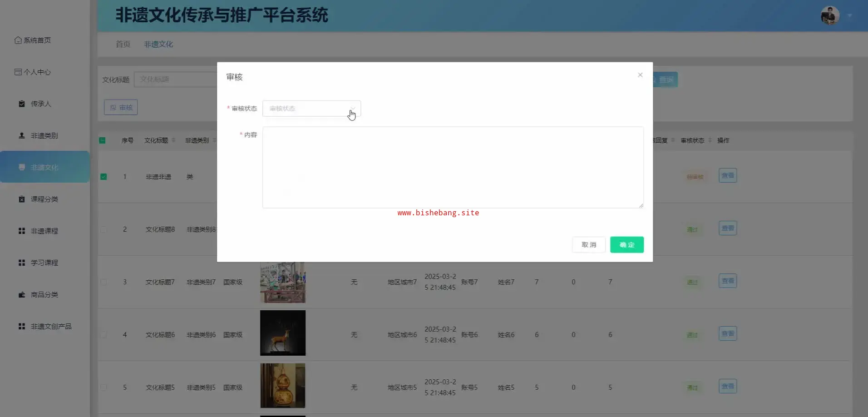Click the 课程分类 sidebar icon
Image resolution: width=868 pixels, height=417 pixels.
(x=21, y=199)
